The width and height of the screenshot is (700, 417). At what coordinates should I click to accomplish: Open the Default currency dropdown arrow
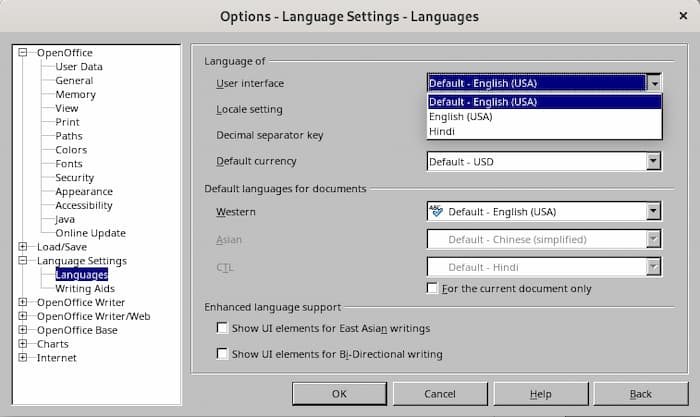click(x=653, y=161)
